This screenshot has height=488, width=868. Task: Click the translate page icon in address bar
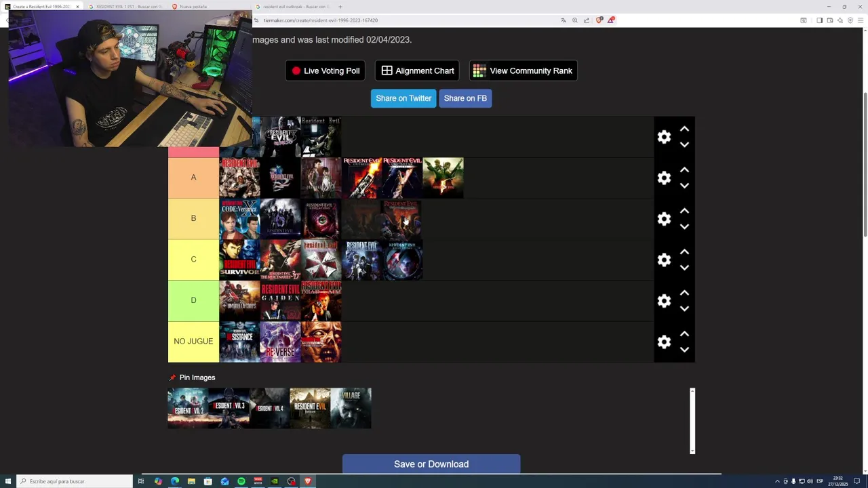[x=564, y=20]
